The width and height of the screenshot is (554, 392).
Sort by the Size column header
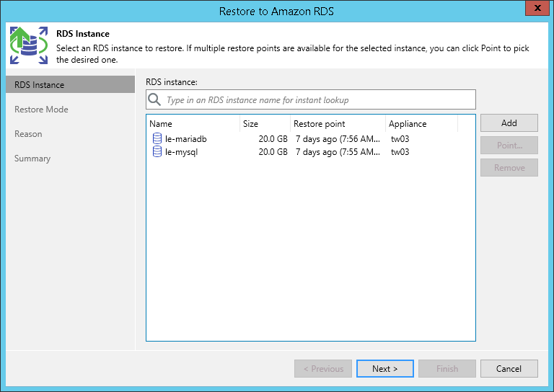(265, 124)
